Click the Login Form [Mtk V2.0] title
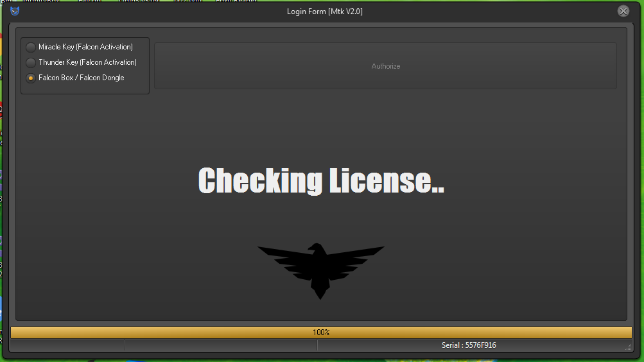644x362 pixels. point(324,12)
